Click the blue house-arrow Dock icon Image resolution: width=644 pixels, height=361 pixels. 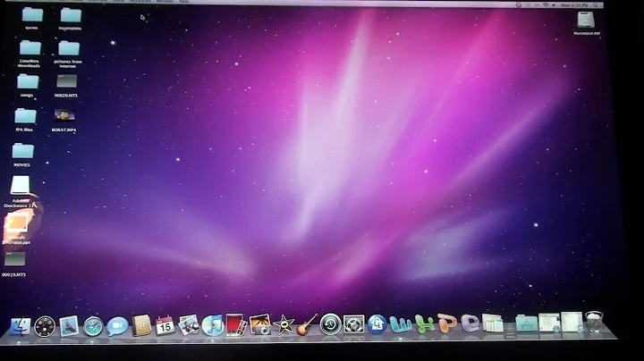tap(377, 324)
